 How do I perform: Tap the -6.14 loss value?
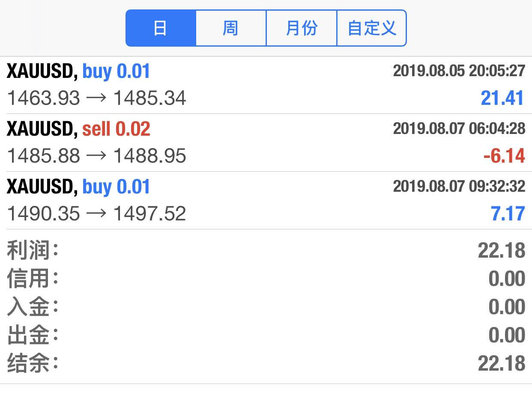(504, 156)
